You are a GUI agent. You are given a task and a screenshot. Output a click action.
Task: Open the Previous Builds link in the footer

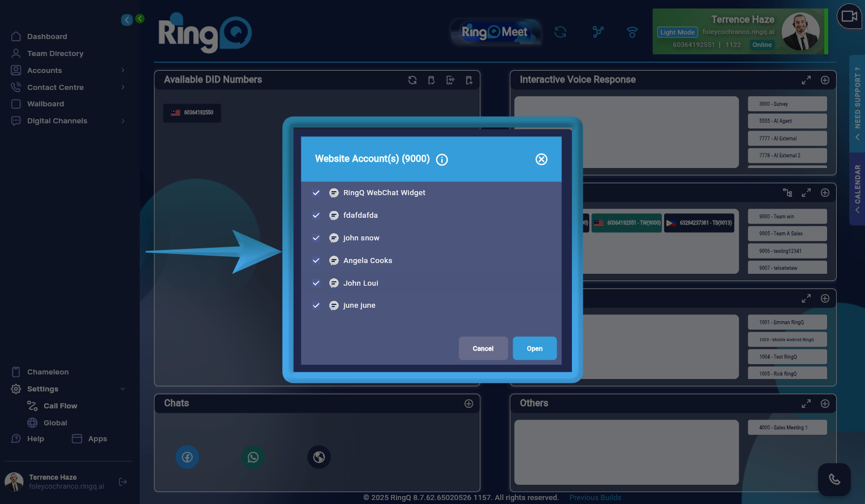[x=595, y=497]
